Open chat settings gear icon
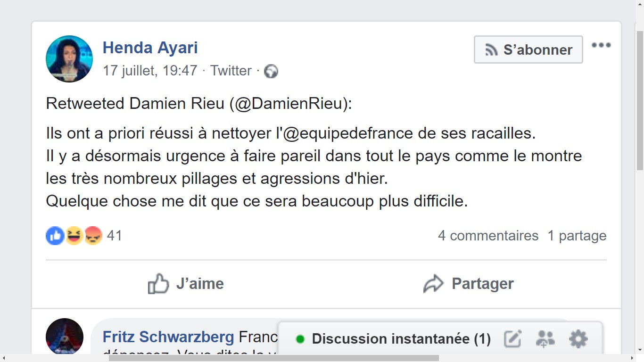 578,339
